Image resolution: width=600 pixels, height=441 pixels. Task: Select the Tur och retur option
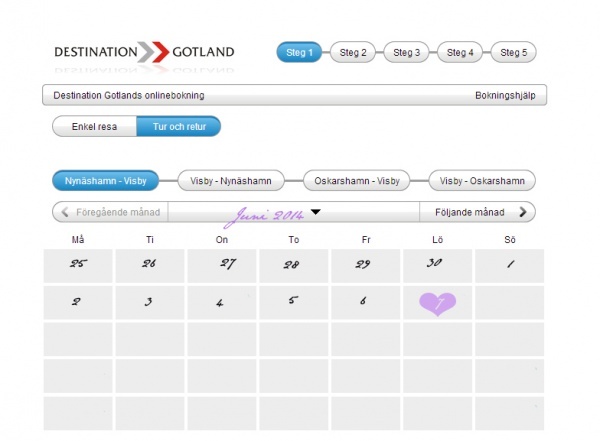click(x=179, y=126)
